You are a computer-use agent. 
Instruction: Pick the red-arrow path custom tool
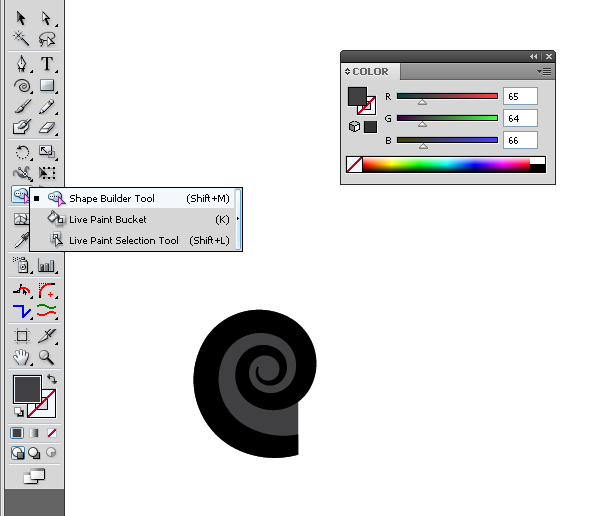pos(22,291)
